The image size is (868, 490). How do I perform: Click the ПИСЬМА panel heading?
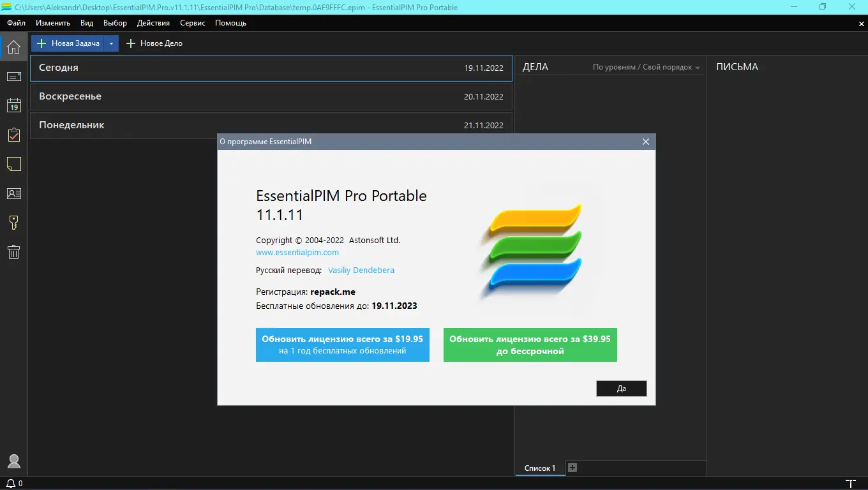click(737, 67)
